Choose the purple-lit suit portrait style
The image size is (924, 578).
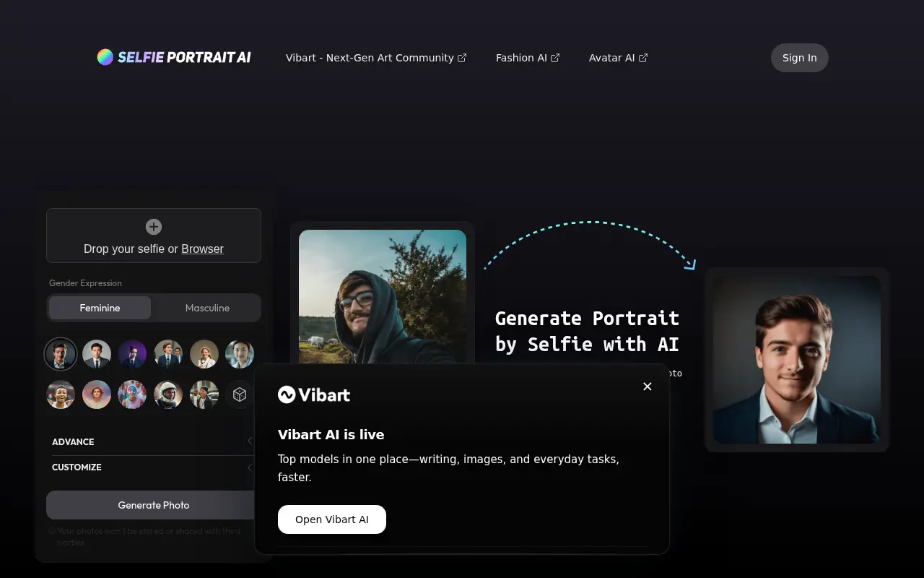pyautogui.click(x=132, y=354)
